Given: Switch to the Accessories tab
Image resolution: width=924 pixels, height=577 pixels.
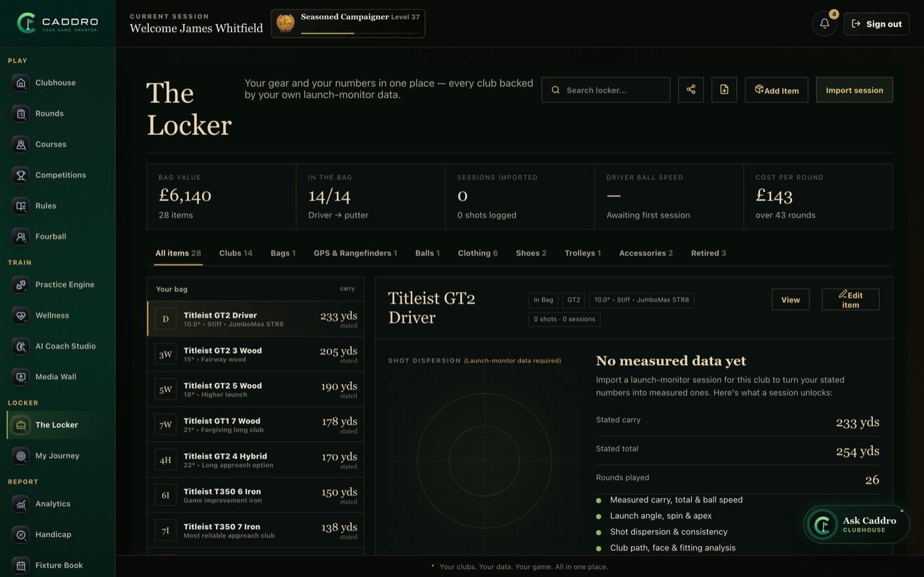Looking at the screenshot, I should coord(646,253).
